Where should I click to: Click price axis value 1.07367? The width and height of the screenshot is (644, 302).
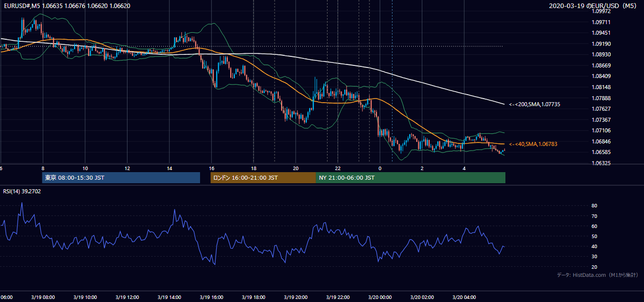[602, 120]
